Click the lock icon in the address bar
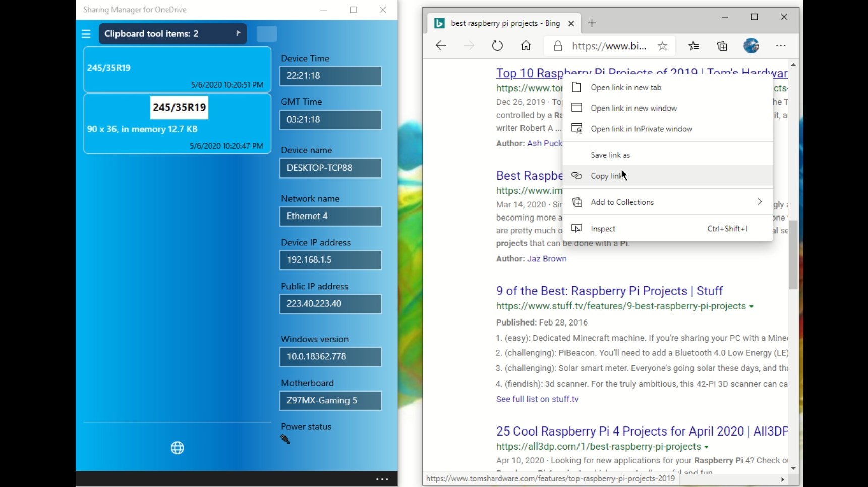 click(558, 46)
